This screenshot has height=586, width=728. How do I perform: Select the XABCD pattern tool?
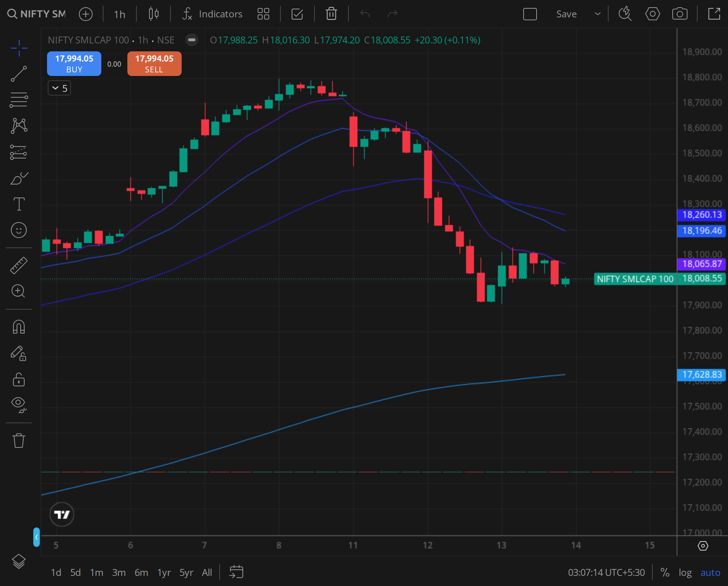pos(19,126)
